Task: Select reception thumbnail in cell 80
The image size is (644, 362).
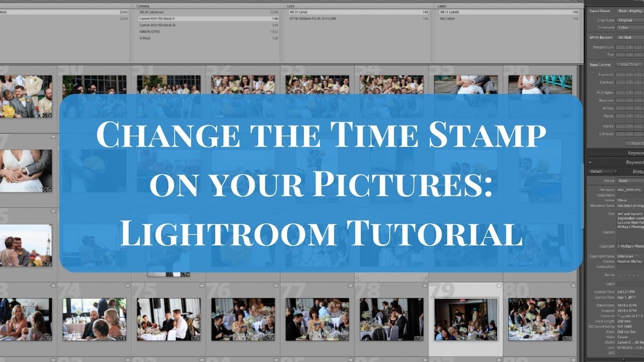Action: [540, 319]
